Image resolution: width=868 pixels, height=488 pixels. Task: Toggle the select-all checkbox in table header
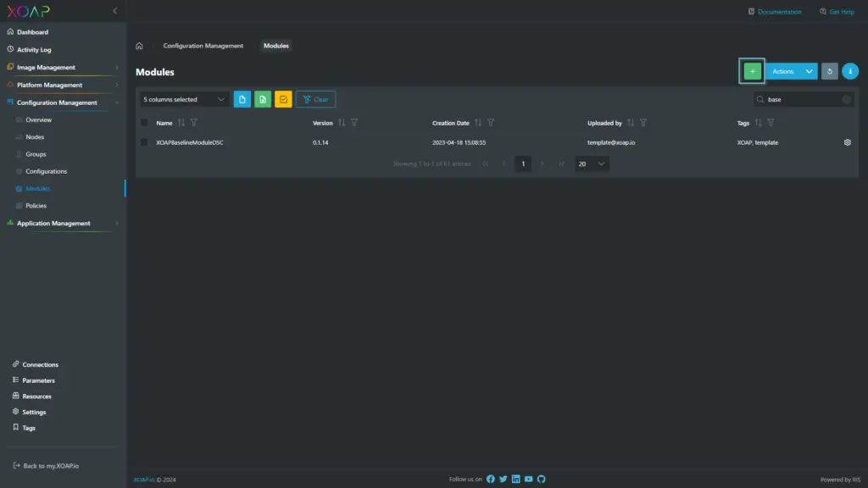tap(144, 123)
